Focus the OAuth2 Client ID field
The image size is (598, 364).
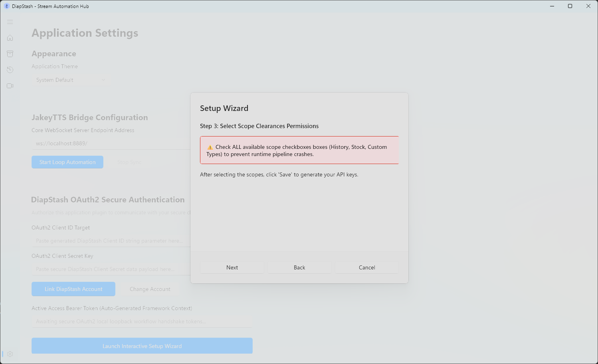[111, 241]
